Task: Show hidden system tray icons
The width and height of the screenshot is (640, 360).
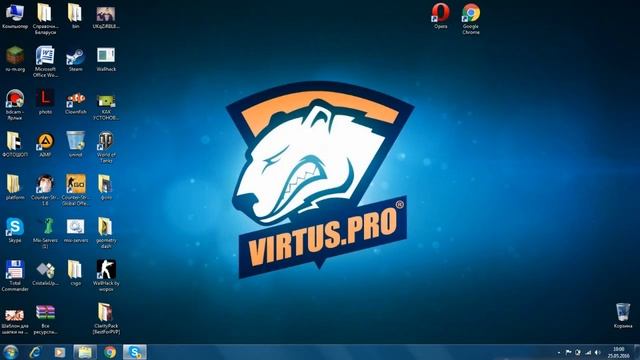Action: point(559,352)
